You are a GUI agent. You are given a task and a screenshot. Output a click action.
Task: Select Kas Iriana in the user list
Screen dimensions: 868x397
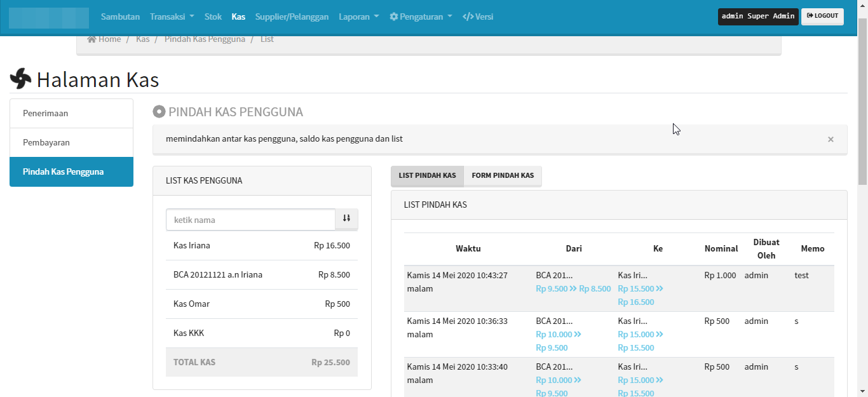click(192, 245)
